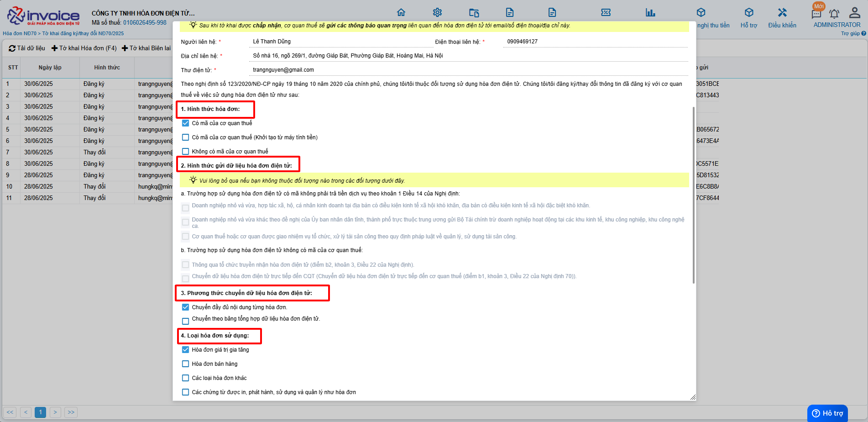Click the iNvoice logo
The image size is (868, 422).
click(43, 16)
